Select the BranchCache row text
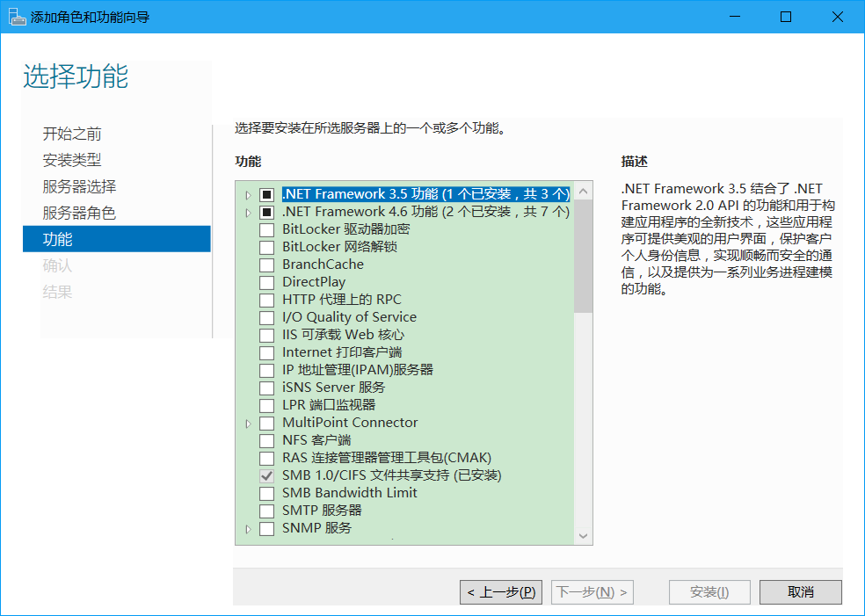Screen dimensions: 865x616 (323, 265)
